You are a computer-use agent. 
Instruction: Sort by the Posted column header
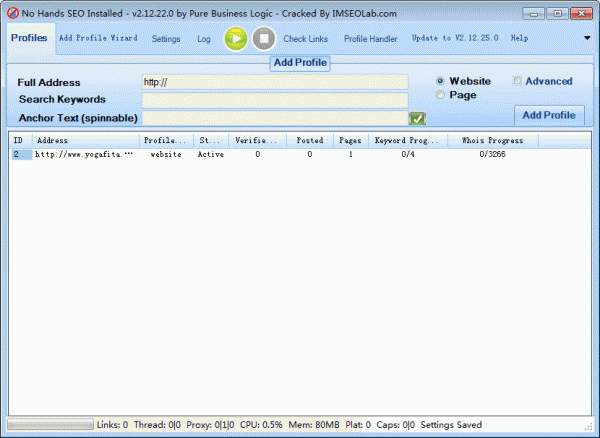tap(310, 140)
